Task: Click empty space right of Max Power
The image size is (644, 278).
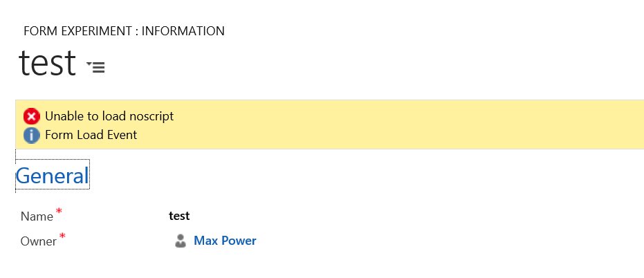Action: tap(415, 241)
